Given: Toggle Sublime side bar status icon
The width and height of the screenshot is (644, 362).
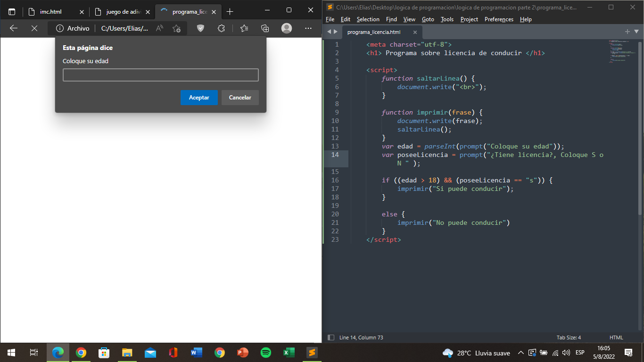Looking at the screenshot, I should [330, 337].
